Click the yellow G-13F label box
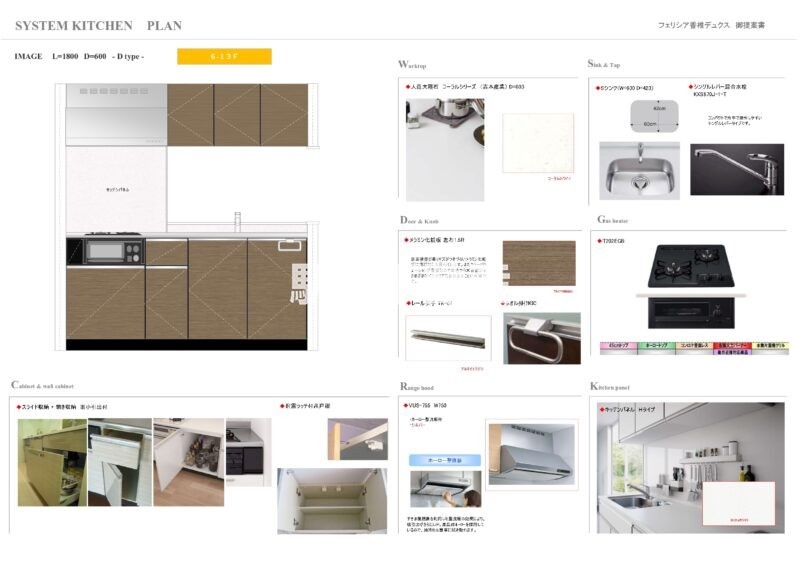 [224, 57]
